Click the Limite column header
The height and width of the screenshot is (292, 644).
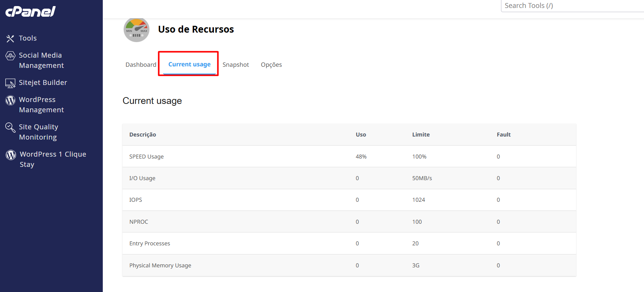click(421, 135)
